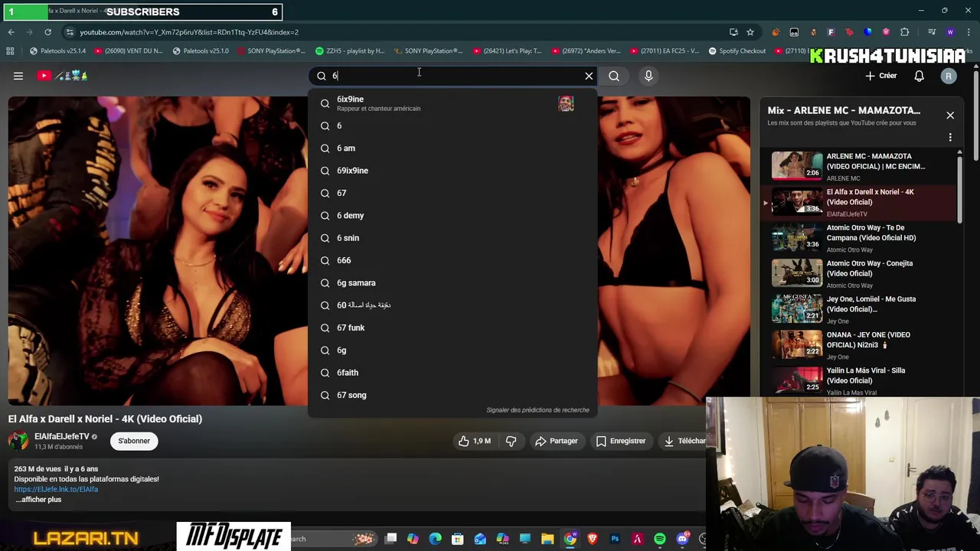Open the YouTube hamburger guide menu
The height and width of the screenshot is (551, 980).
18,76
